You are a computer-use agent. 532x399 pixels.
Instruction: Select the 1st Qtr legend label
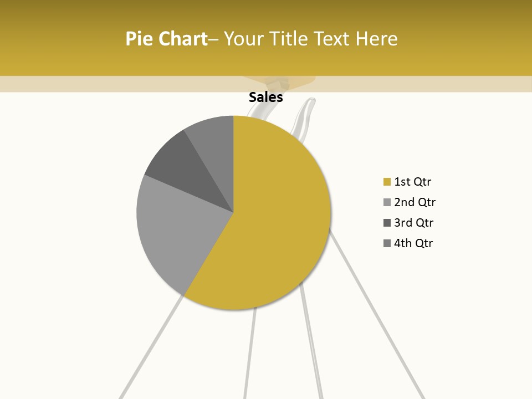412,182
